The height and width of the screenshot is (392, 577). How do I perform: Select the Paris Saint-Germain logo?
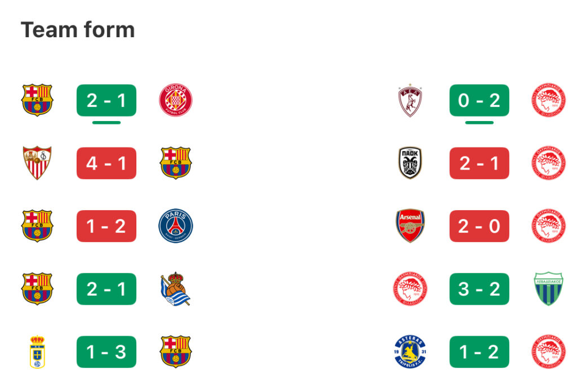[x=176, y=226]
